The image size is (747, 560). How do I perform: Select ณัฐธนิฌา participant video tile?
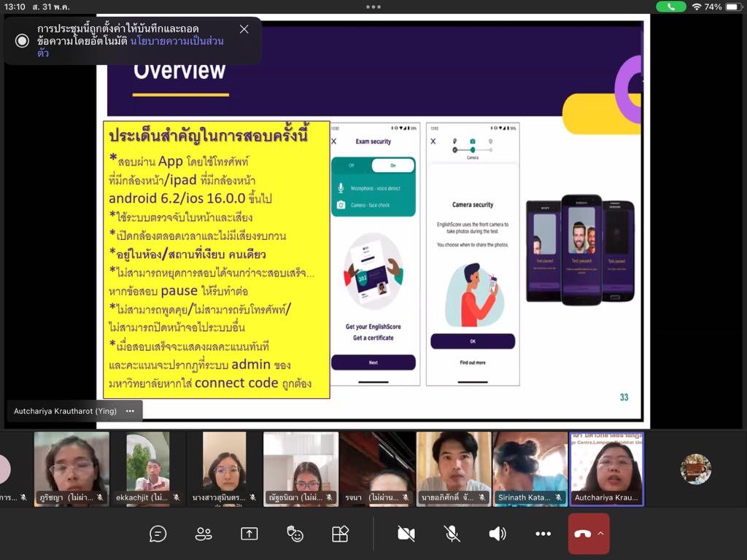click(x=301, y=469)
